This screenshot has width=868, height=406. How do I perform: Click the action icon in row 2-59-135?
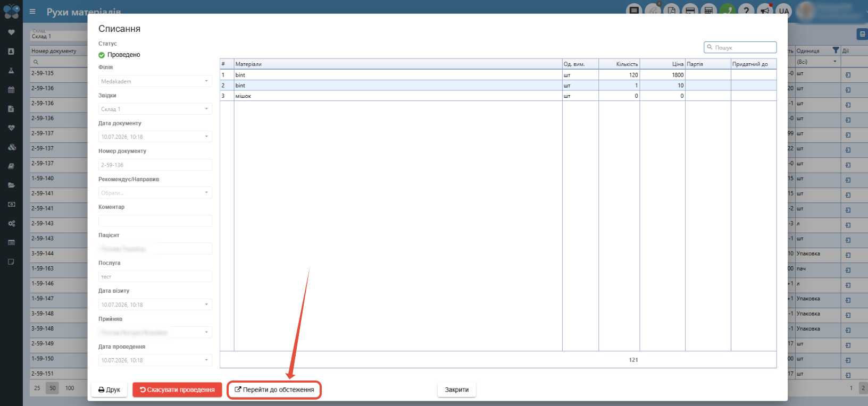pyautogui.click(x=848, y=75)
